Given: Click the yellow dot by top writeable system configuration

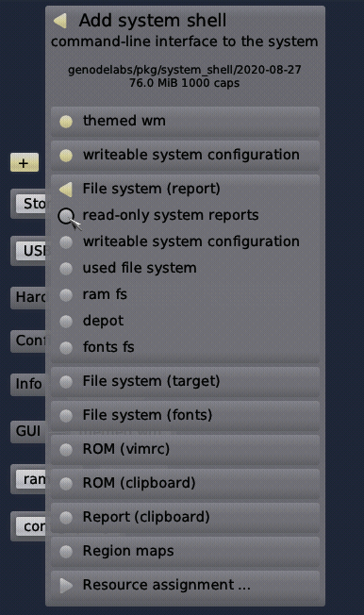Looking at the screenshot, I should click(x=66, y=156).
